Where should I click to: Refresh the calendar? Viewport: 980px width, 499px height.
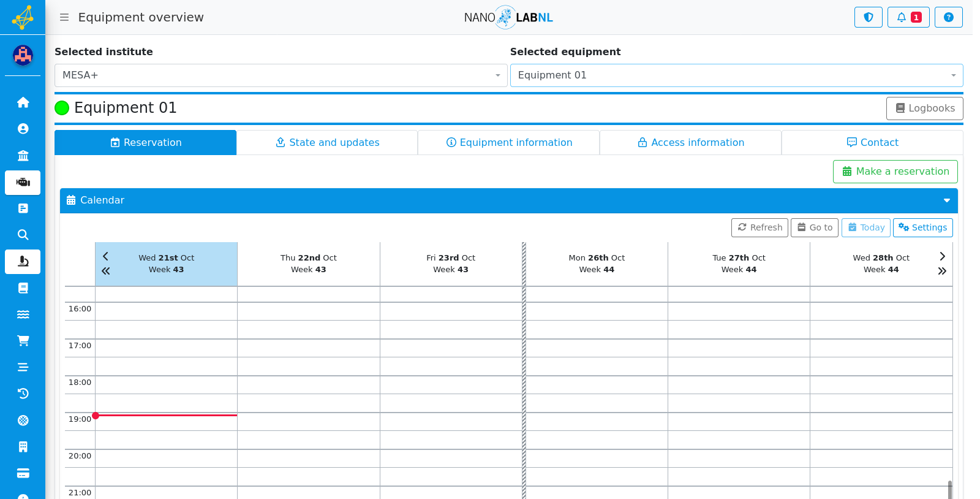click(x=759, y=227)
